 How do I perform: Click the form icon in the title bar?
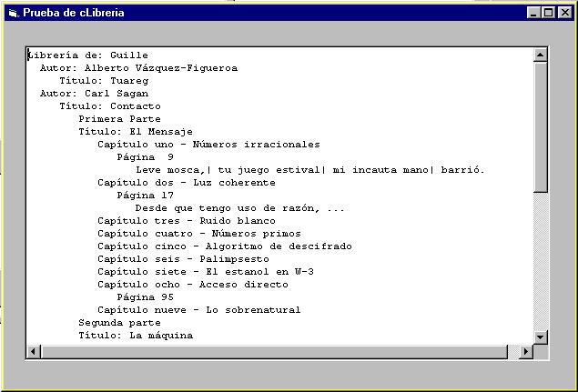coord(14,13)
